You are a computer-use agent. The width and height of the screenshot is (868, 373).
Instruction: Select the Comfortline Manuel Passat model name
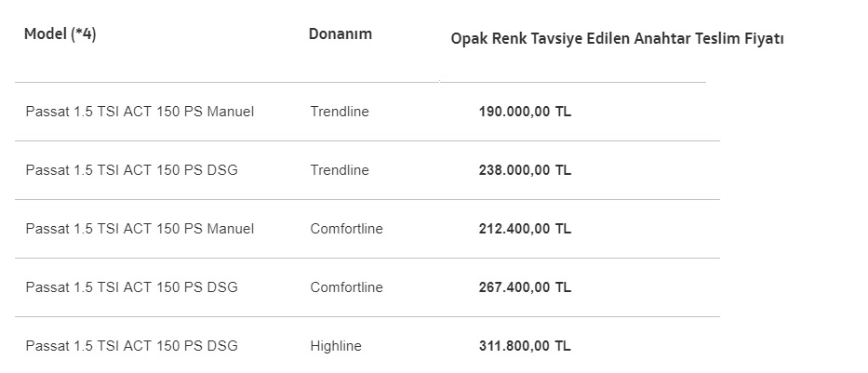coord(140,229)
